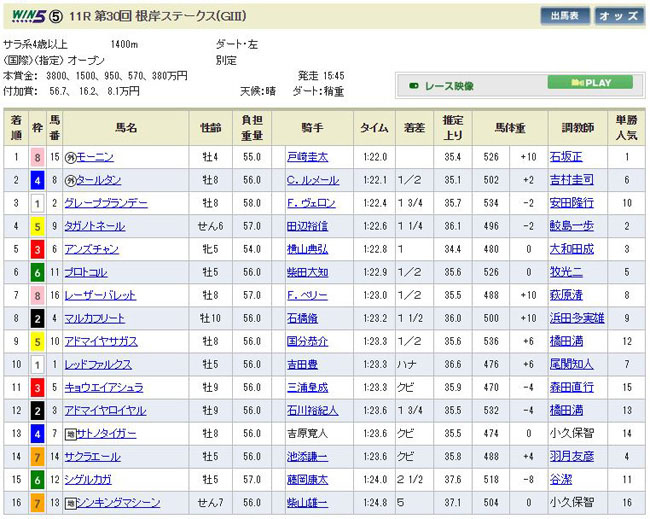650x519 pixels.
Task: Open the オッズ odds button
Action: coord(619,17)
